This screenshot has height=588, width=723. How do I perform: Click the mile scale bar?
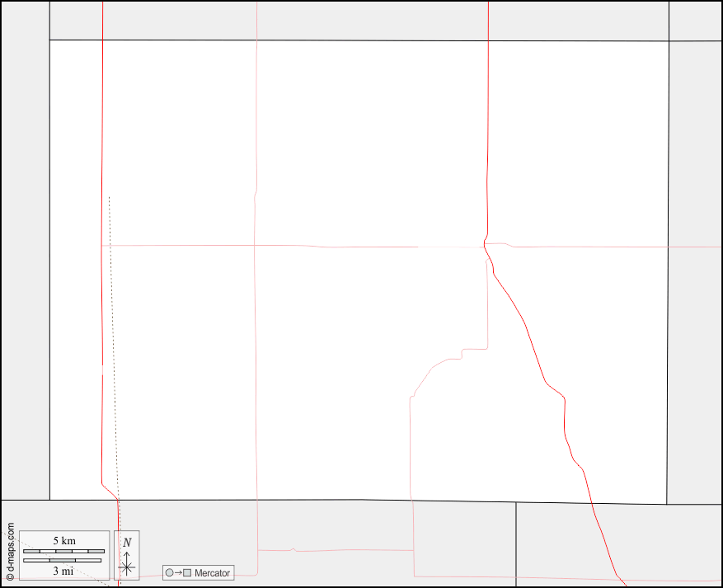pos(62,561)
